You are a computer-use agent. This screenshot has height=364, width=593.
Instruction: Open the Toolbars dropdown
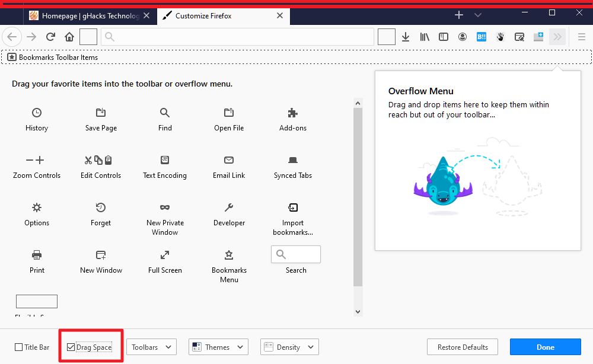(151, 347)
